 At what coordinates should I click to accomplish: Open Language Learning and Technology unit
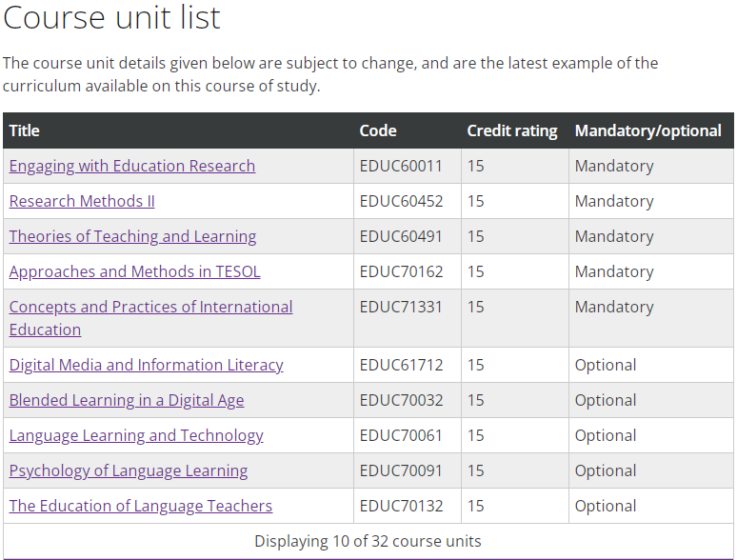coord(136,436)
